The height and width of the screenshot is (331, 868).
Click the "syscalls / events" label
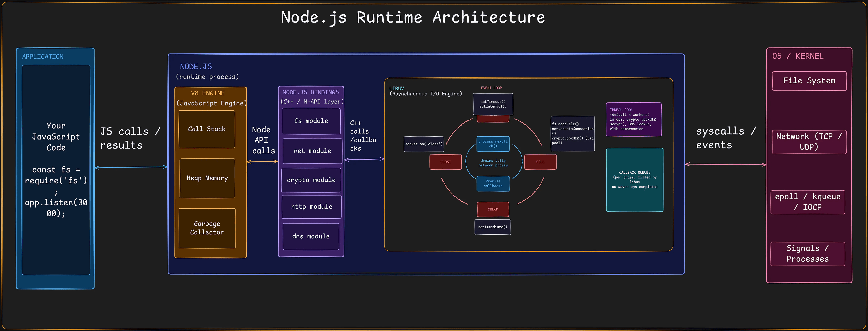726,138
